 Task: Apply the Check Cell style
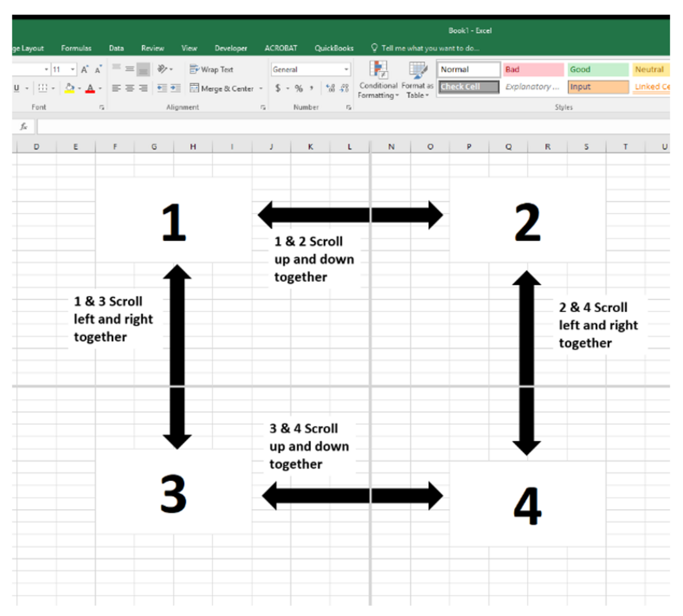(468, 86)
